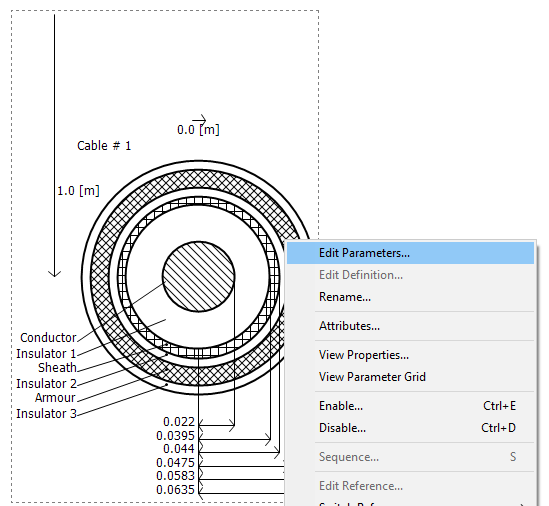Click the Insulator 3 label
Image resolution: width=549 pixels, height=506 pixels.
tap(46, 414)
